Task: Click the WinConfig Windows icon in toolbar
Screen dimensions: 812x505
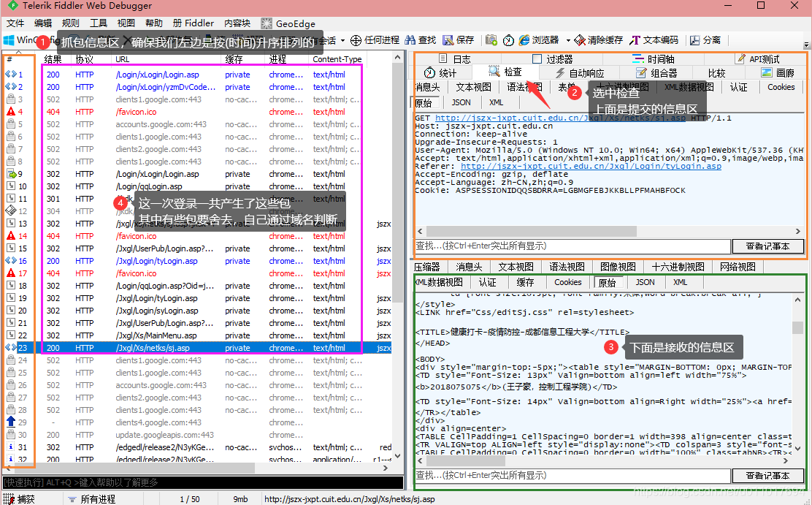Action: tap(9, 40)
